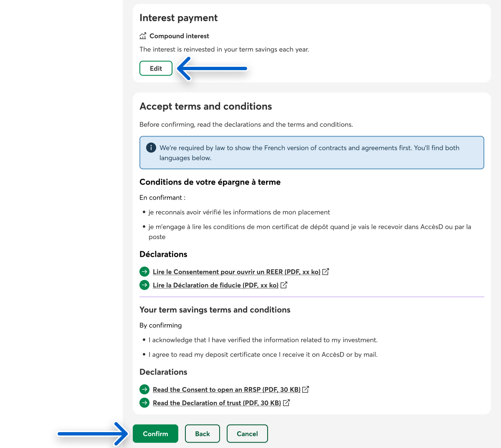Open Read the Consent to open an RRSP
501x448 pixels.
(x=226, y=390)
